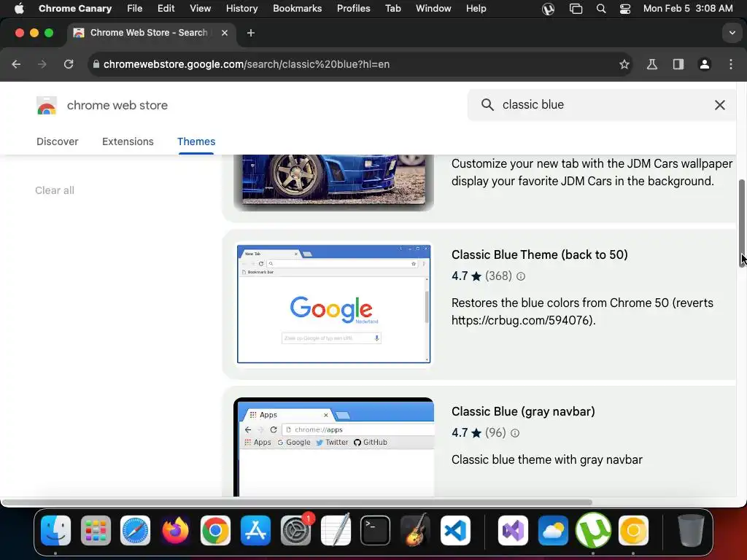The image size is (747, 560).
Task: Click the browser back arrow
Action: pos(16,64)
